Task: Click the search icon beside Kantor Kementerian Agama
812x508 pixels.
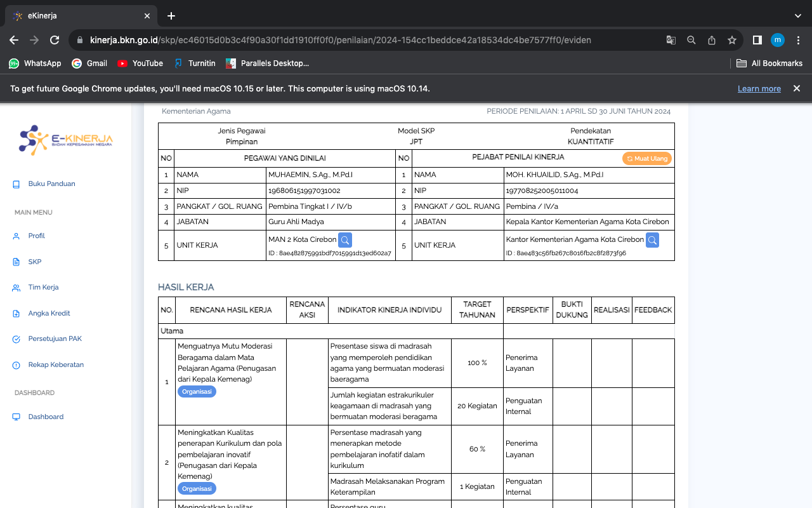Action: click(x=652, y=240)
